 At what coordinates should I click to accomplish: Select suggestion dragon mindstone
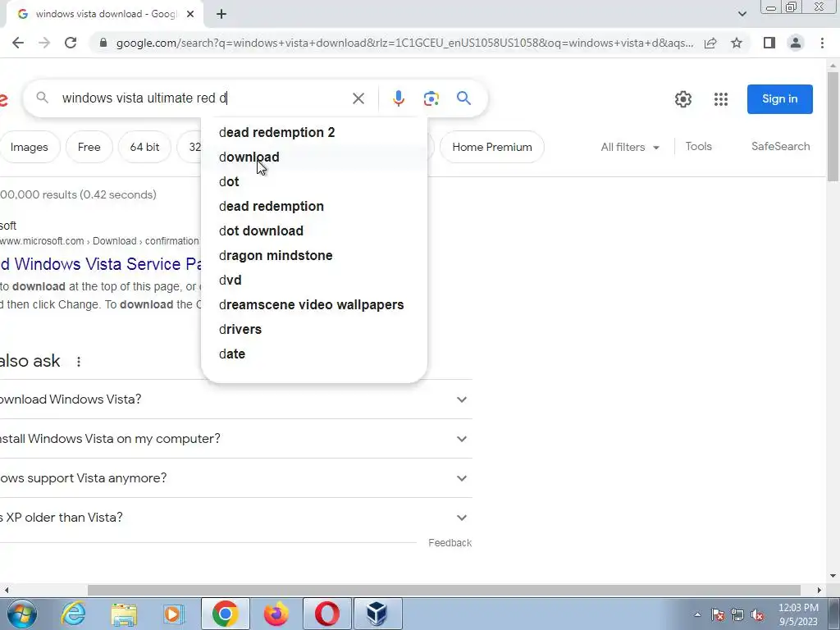(314, 256)
